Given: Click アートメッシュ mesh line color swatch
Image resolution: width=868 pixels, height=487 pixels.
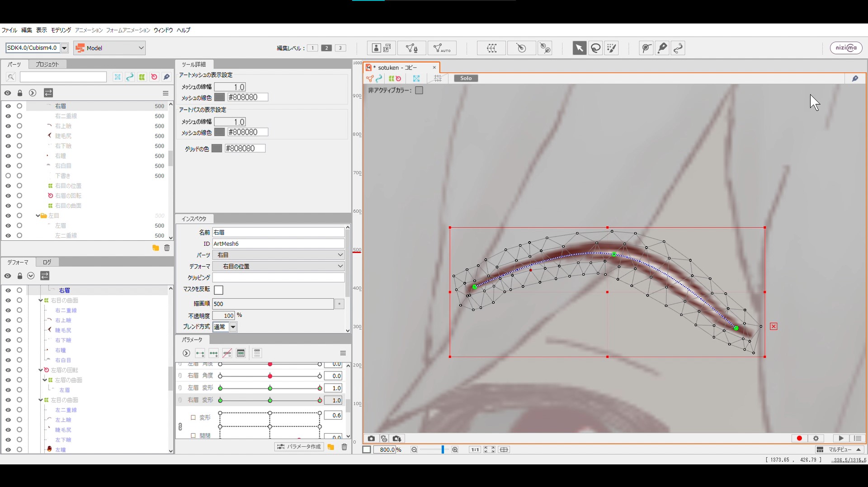Looking at the screenshot, I should tap(219, 97).
